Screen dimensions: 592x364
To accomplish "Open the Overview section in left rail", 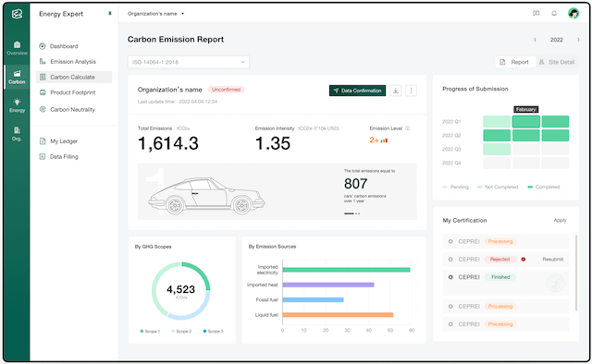I will 17,48.
